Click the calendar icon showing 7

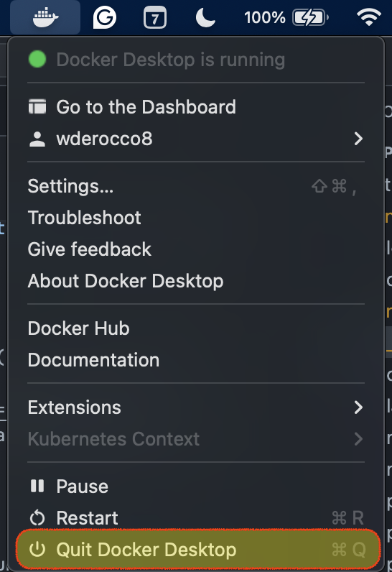[x=155, y=17]
